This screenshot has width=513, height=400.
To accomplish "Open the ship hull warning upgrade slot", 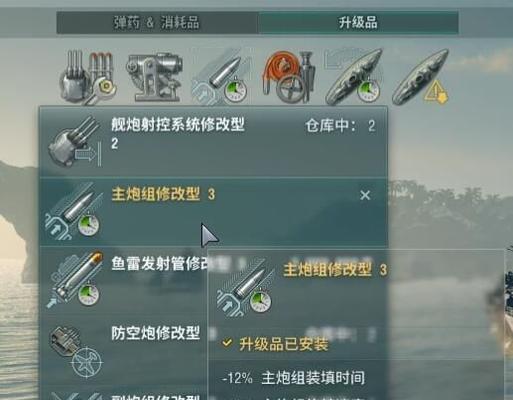I will click(421, 77).
